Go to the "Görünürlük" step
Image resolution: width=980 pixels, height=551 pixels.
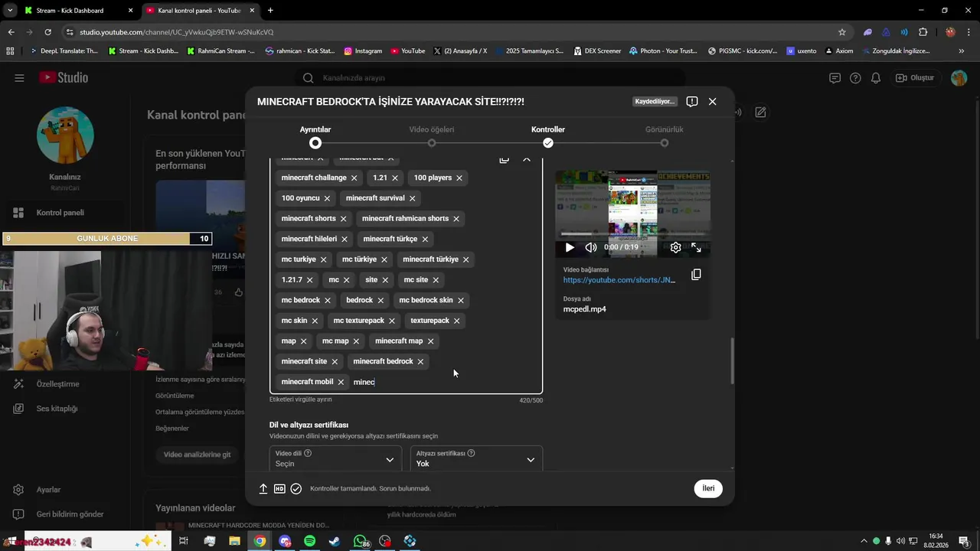664,136
